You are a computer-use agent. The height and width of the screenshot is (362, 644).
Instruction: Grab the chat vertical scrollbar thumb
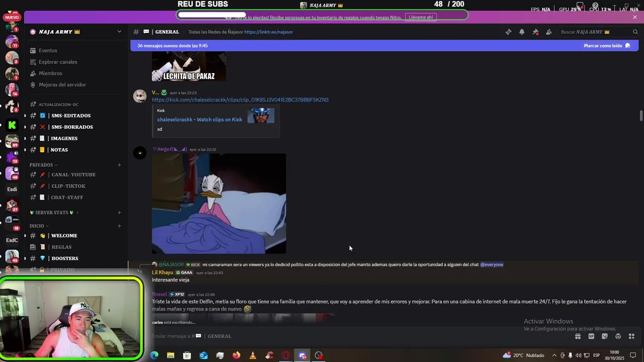click(x=641, y=115)
